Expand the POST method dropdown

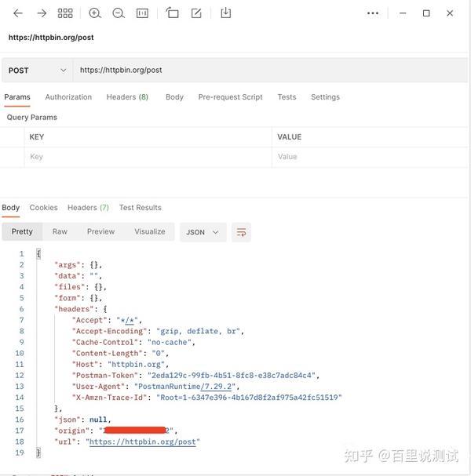(37, 71)
